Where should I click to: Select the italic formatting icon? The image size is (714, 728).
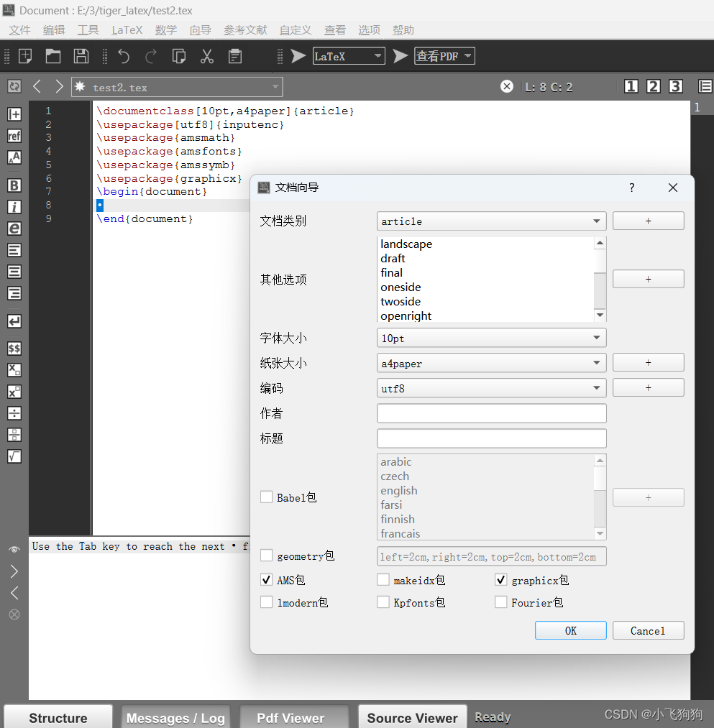click(14, 206)
